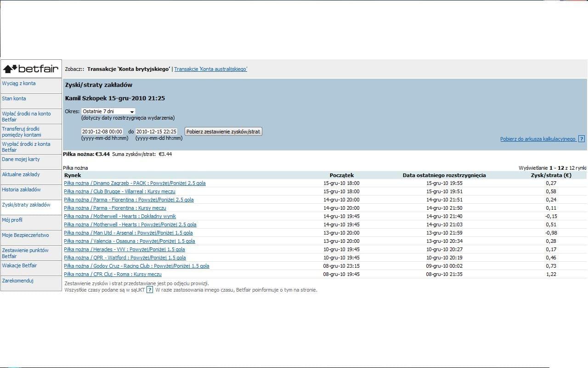The width and height of the screenshot is (588, 368).
Task: Click the Zysk/strata (€) column header
Action: (x=551, y=175)
